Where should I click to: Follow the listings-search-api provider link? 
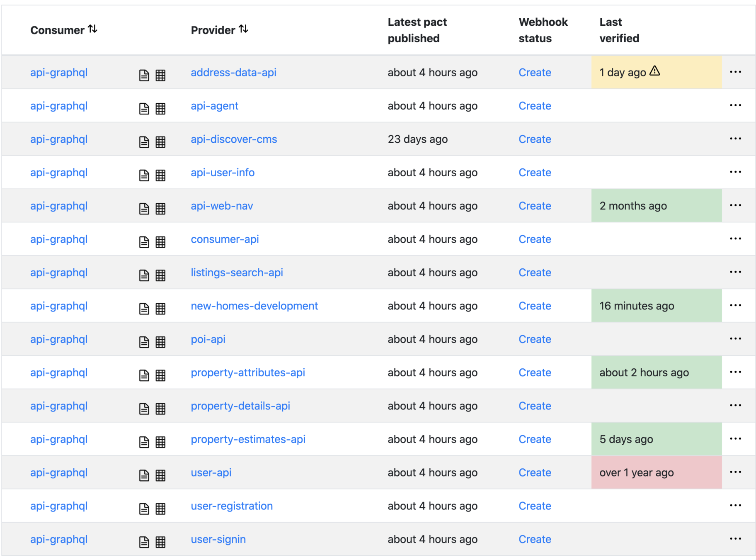[x=237, y=273]
